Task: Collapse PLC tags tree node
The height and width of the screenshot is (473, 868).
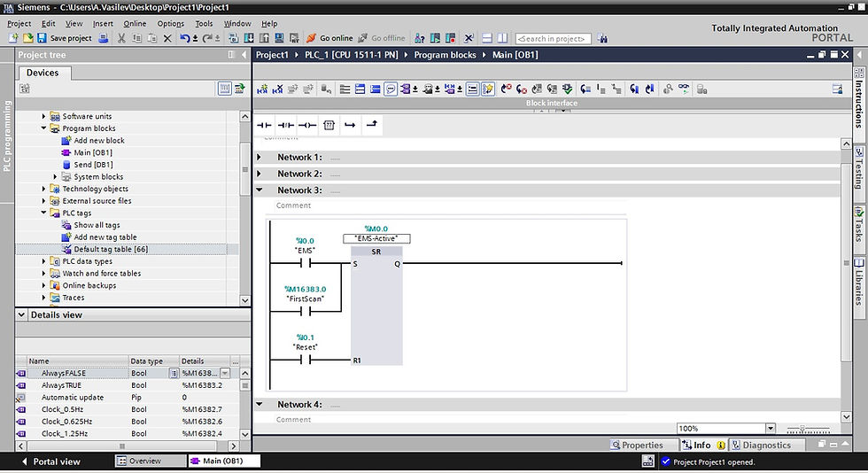Action: 43,213
